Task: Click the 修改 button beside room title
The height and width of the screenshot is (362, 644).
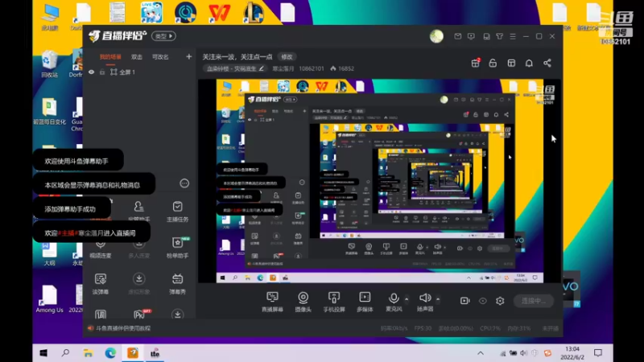Action: 287,56
